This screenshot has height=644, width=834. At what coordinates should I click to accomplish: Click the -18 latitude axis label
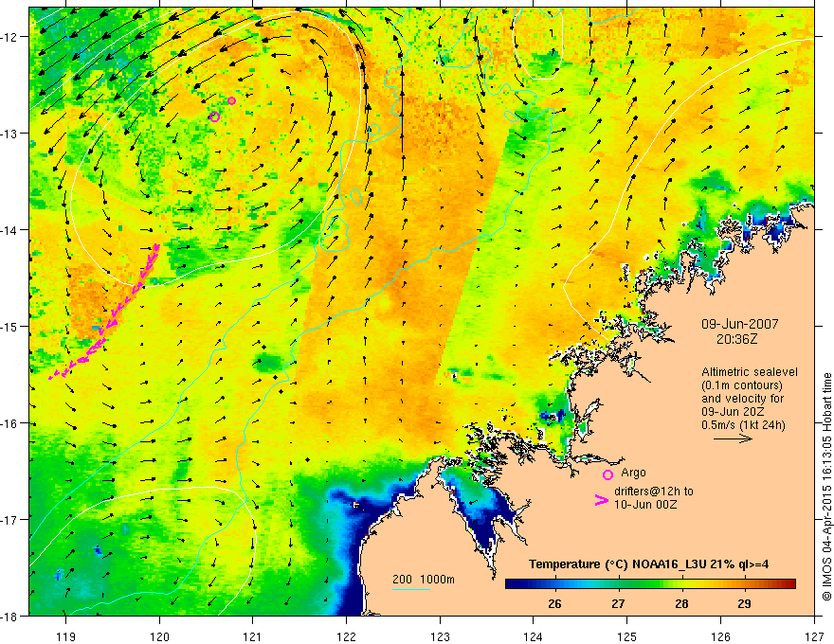click(x=9, y=616)
